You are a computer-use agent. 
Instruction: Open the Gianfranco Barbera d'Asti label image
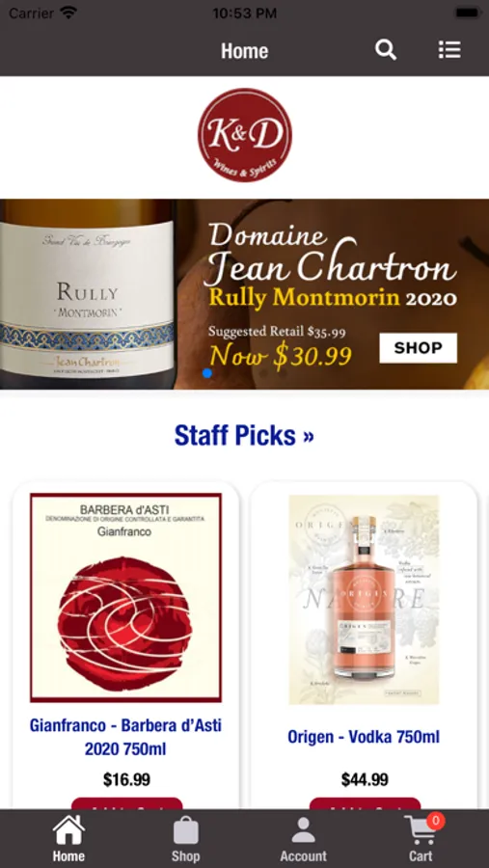click(125, 598)
